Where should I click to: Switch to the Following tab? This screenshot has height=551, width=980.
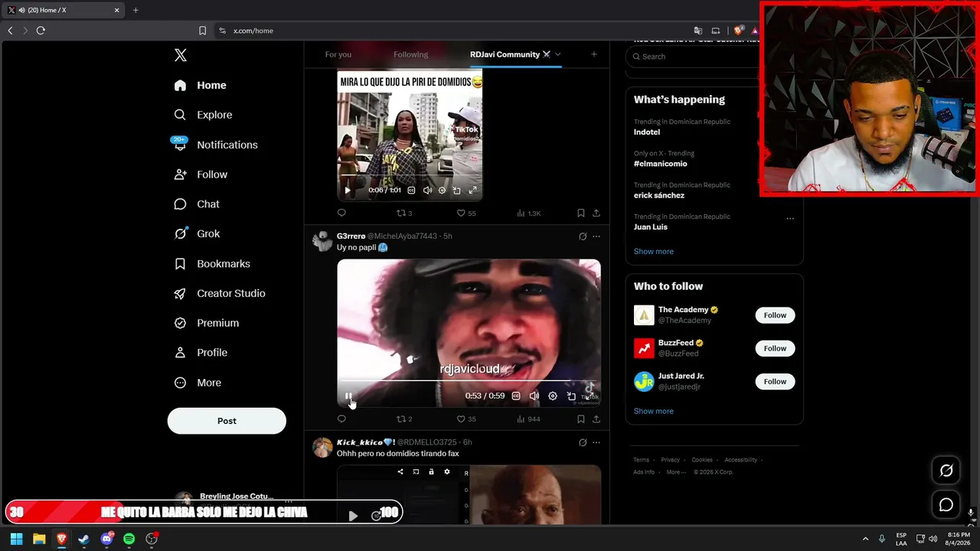(411, 54)
